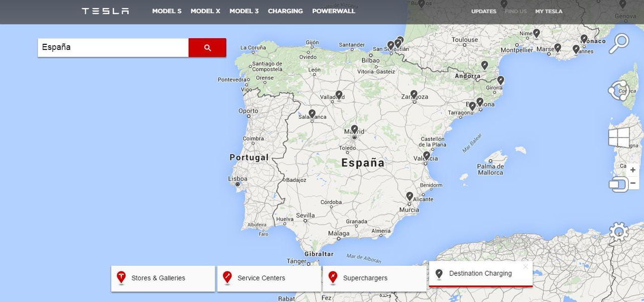This screenshot has height=302, width=644.
Task: Click the Toulouse city label
Action: point(465,40)
